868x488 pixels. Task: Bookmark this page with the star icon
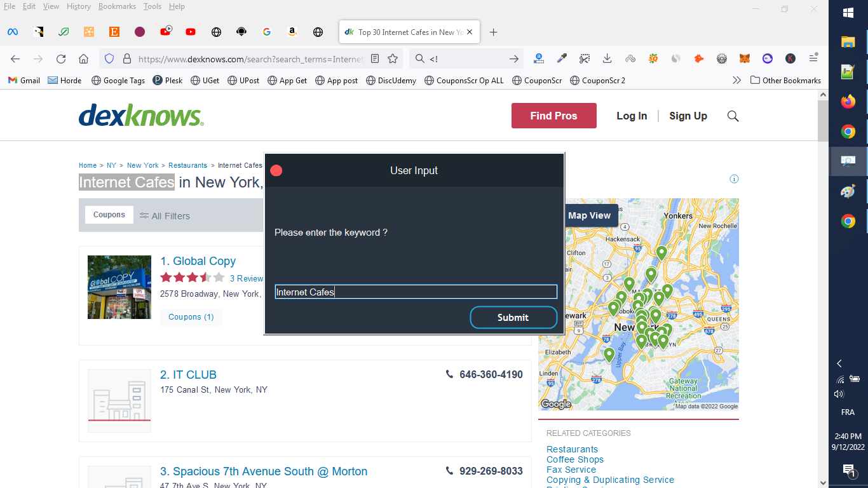click(394, 58)
